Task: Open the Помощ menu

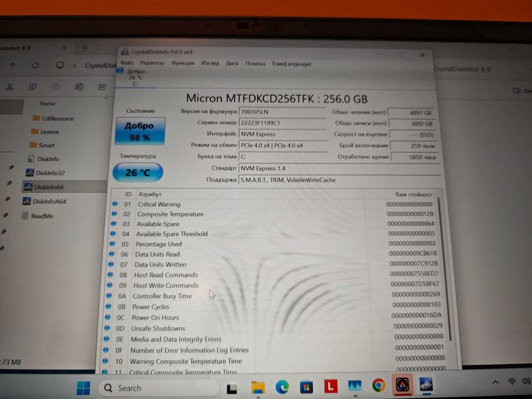Action: 255,64
